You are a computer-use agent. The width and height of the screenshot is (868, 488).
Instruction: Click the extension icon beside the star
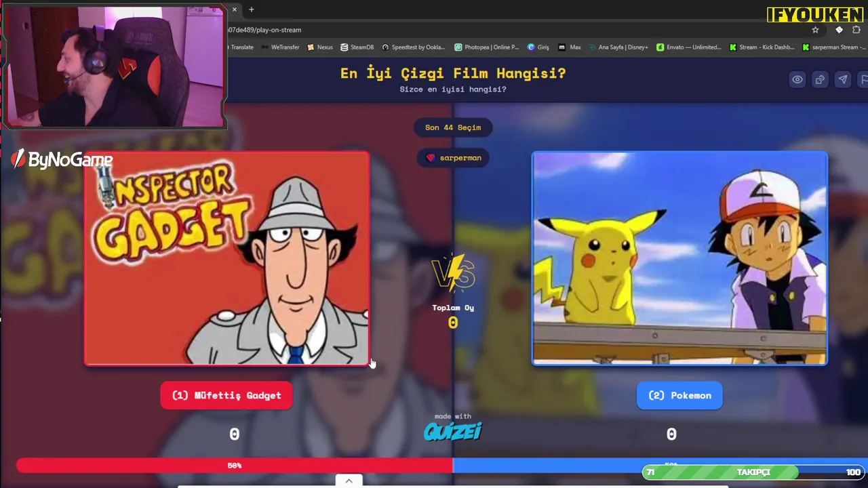pos(839,30)
